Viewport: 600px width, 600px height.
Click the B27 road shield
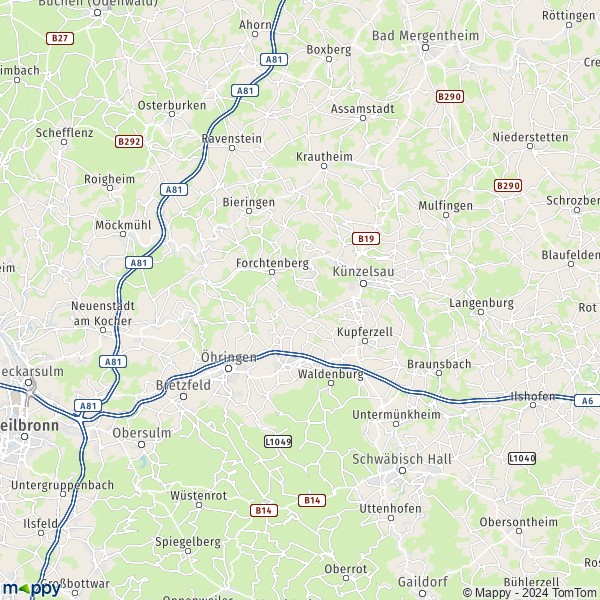[x=60, y=38]
